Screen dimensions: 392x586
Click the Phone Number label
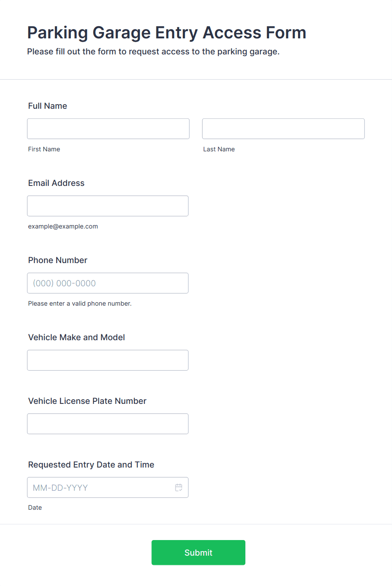[58, 260]
